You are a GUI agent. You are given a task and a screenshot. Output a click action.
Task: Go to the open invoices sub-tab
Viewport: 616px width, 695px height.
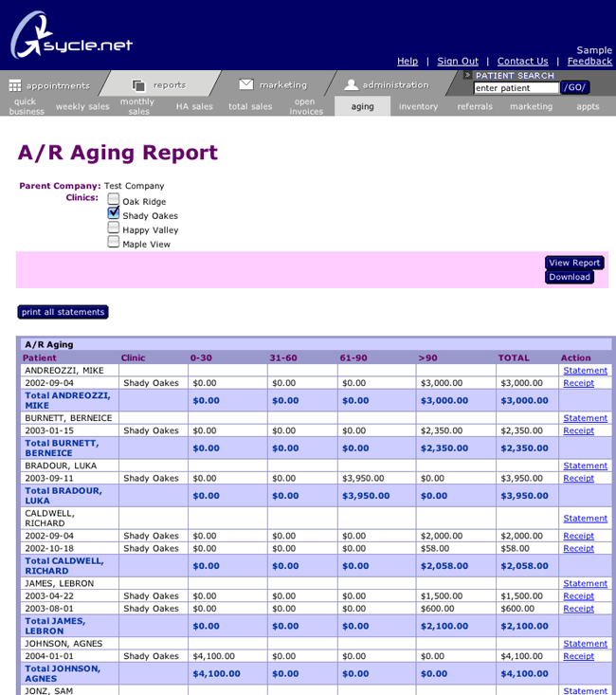305,106
